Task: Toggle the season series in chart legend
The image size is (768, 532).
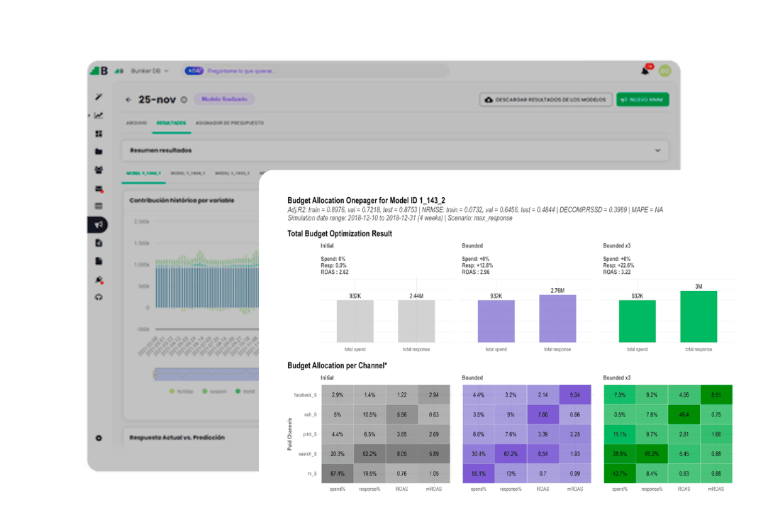Action: (x=215, y=392)
